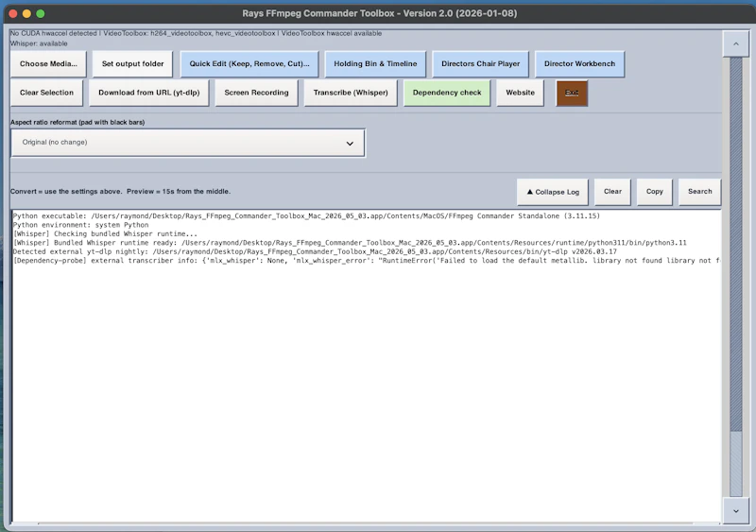Open the Director Workbench
The height and width of the screenshot is (532, 756).
579,63
